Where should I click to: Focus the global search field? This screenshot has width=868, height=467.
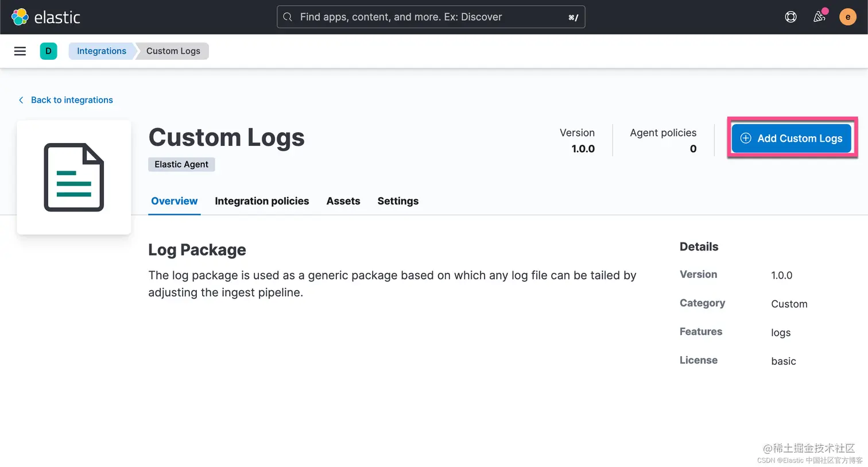coord(431,17)
